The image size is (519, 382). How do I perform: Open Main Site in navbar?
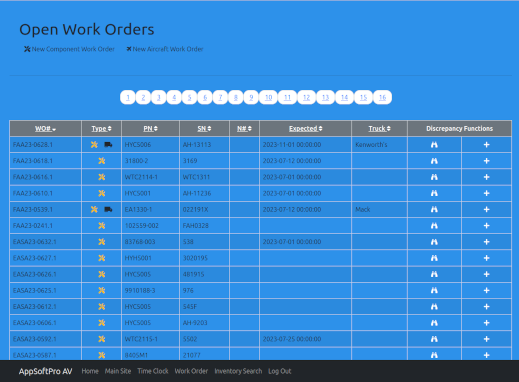118,371
